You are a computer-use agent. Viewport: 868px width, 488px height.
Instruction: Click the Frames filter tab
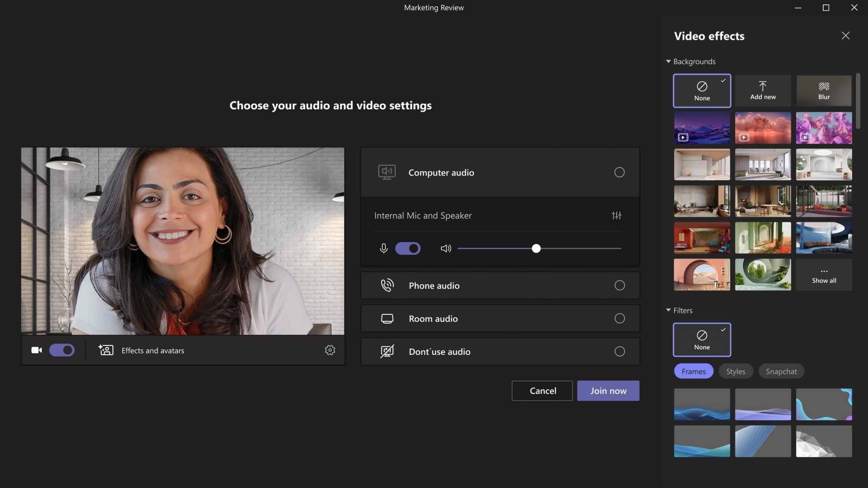tap(694, 370)
